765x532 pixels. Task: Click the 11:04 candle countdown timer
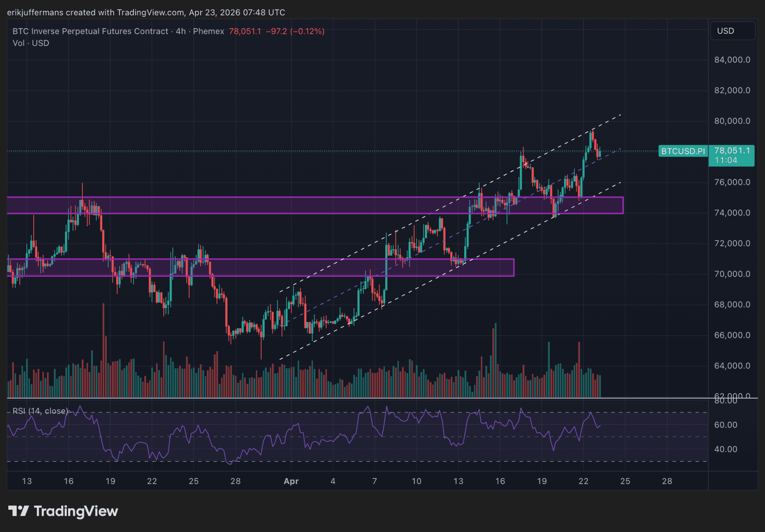click(726, 161)
